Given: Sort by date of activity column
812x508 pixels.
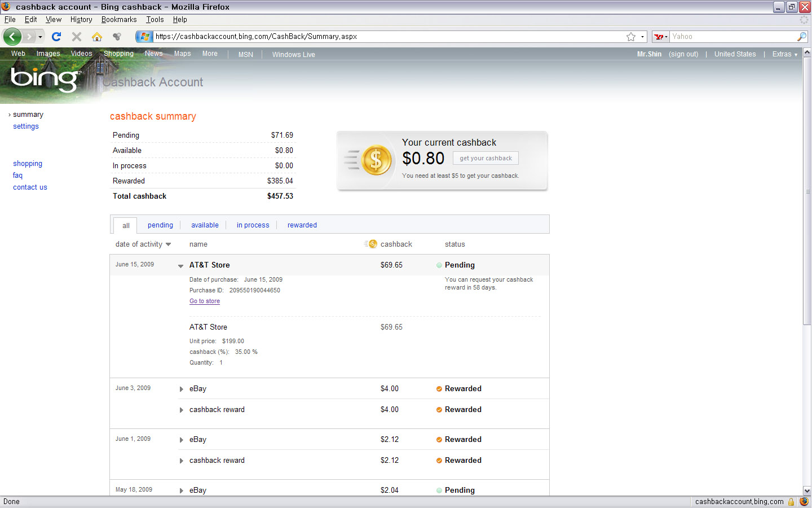Looking at the screenshot, I should tap(143, 244).
